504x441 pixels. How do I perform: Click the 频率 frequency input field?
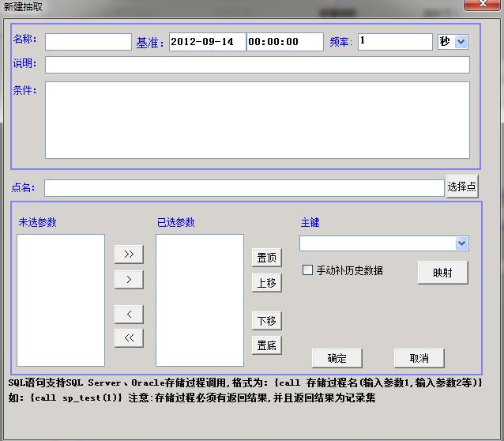395,42
